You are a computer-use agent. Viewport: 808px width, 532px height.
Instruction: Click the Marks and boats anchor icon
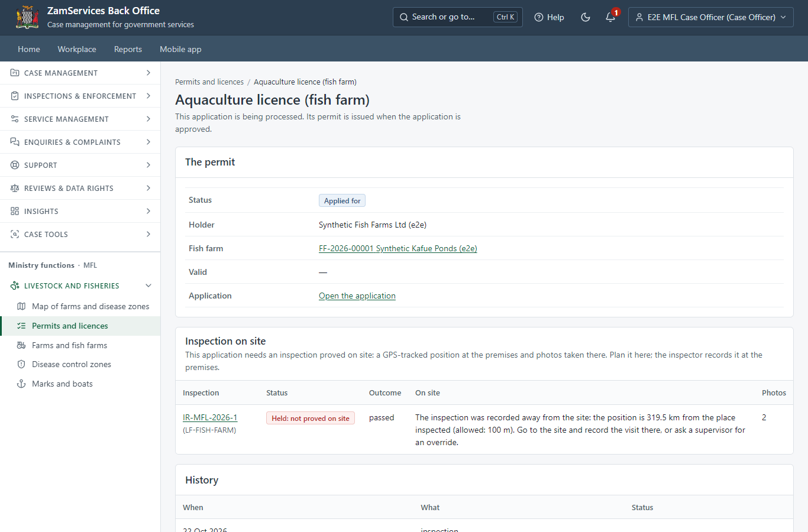21,384
